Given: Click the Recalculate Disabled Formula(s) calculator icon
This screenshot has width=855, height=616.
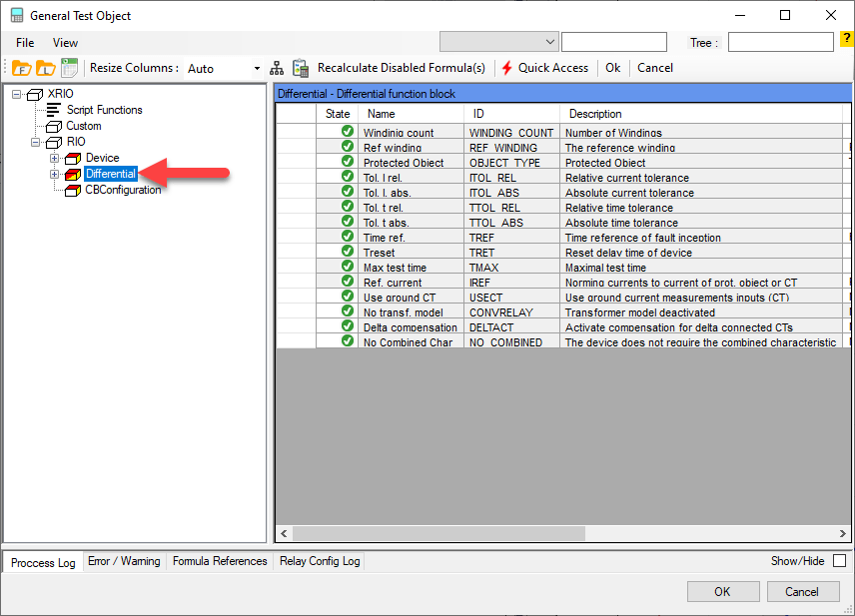Looking at the screenshot, I should pos(300,68).
